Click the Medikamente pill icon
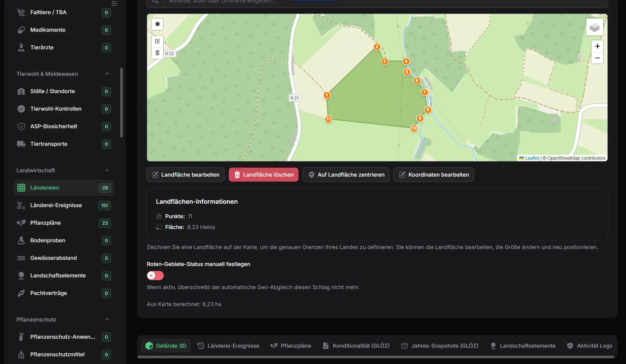 click(21, 30)
